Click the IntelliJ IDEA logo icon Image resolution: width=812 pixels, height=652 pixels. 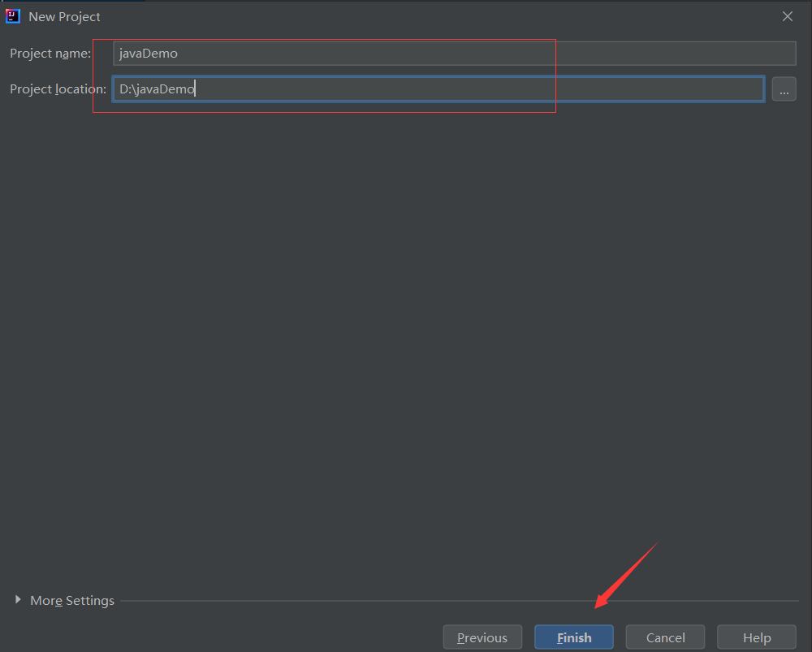[x=13, y=16]
